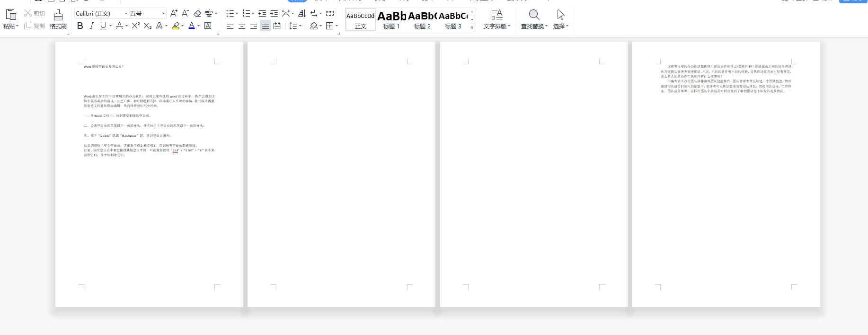
Task: Open the Find and Replace (查找替换) magnifier
Action: (534, 19)
